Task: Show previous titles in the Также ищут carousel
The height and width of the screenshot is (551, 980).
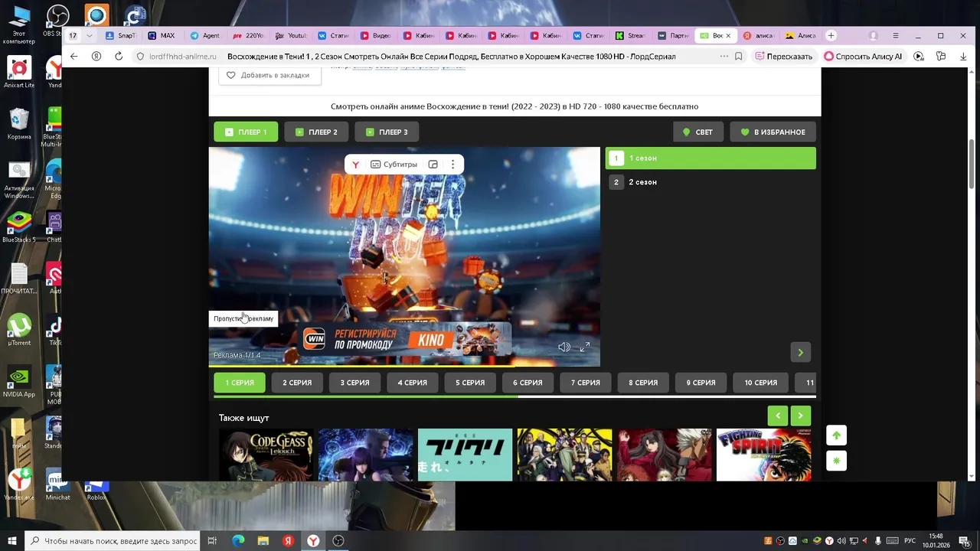Action: coord(777,416)
